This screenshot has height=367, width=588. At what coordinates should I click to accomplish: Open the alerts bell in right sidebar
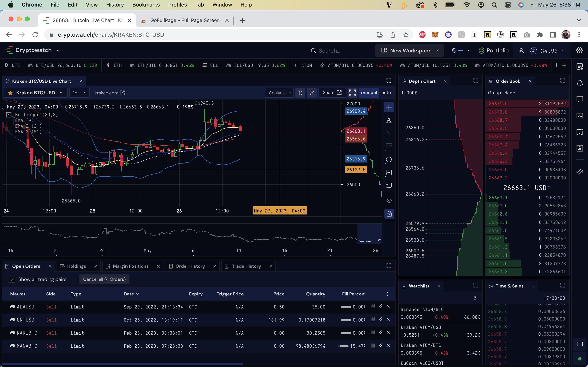tap(580, 83)
